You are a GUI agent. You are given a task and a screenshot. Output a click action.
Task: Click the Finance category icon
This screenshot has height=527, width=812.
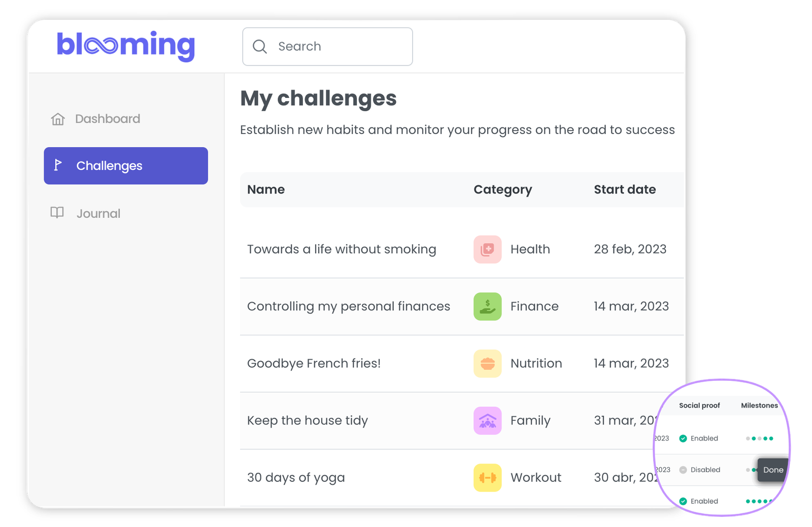(487, 306)
